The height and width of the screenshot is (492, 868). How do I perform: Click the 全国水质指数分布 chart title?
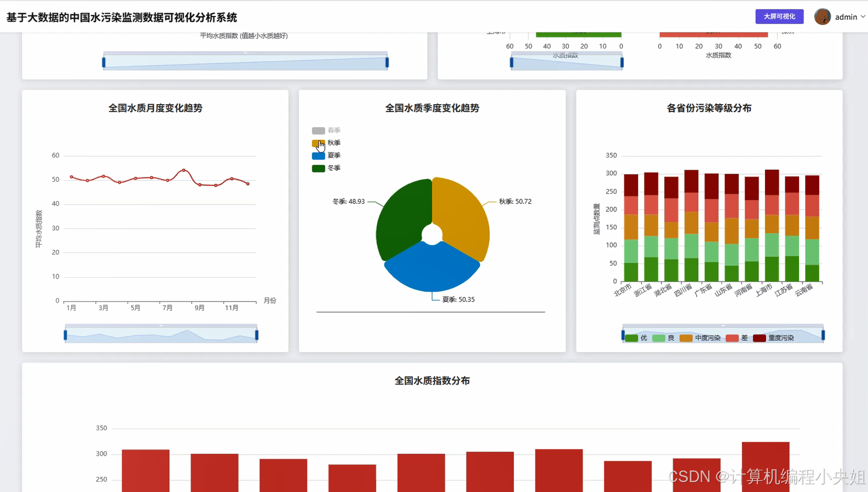pyautogui.click(x=432, y=381)
